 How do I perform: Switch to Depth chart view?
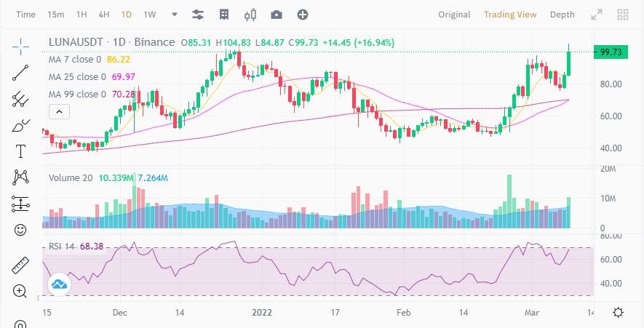[x=562, y=15]
